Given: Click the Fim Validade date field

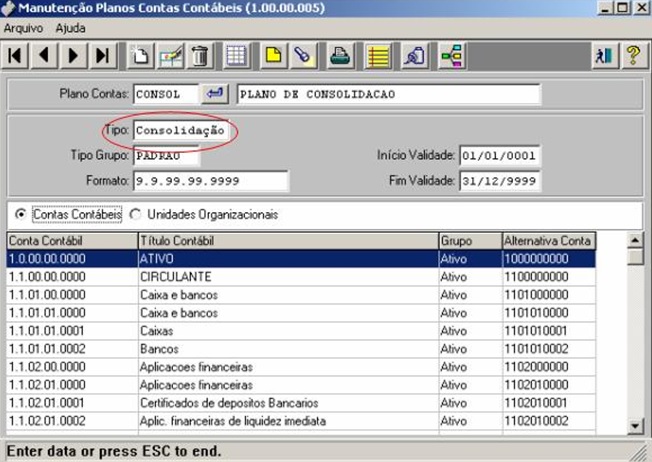Looking at the screenshot, I should pos(500,181).
